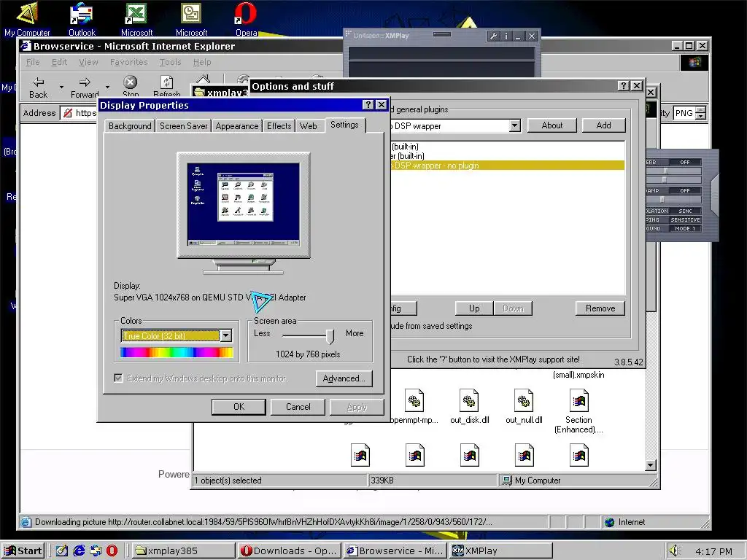Open the Favorites menu in Internet Explorer
The image size is (747, 560).
128,62
